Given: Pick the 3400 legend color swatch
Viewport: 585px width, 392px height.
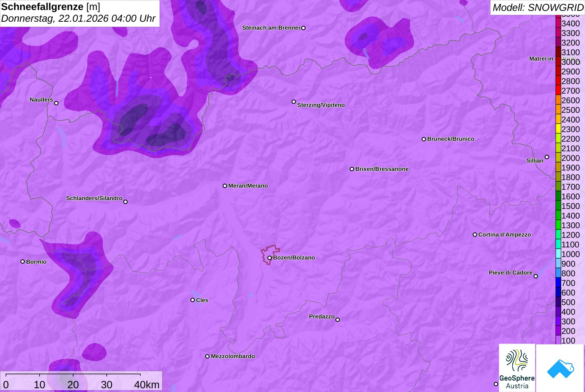Looking at the screenshot, I should click(x=558, y=23).
